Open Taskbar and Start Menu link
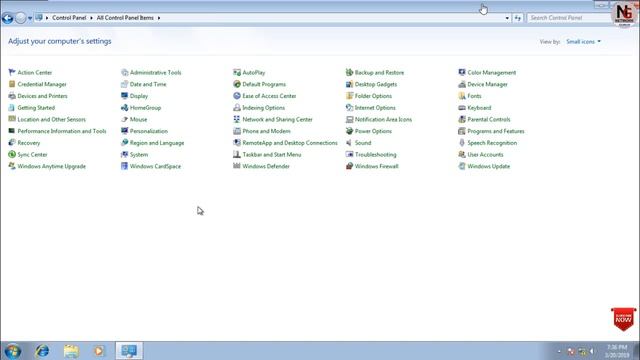The width and height of the screenshot is (640, 360). (271, 154)
